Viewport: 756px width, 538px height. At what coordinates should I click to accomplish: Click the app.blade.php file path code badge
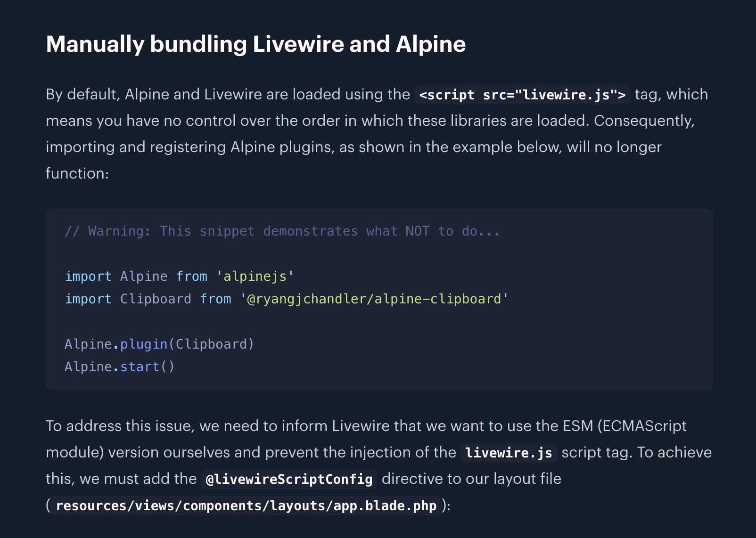(246, 505)
